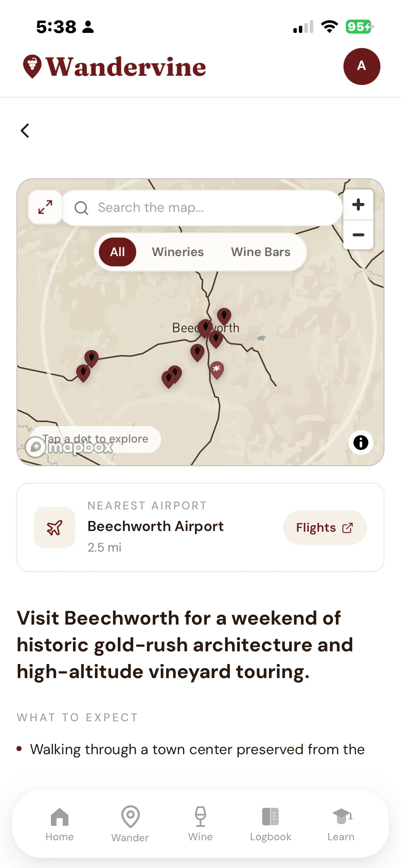Click the Search the map field
401x868 pixels.
(x=202, y=207)
